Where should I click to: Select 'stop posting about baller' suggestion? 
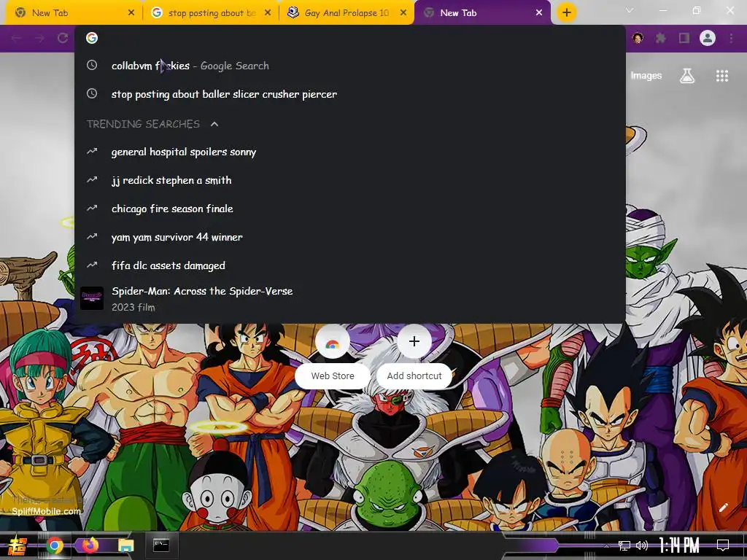tap(349, 94)
